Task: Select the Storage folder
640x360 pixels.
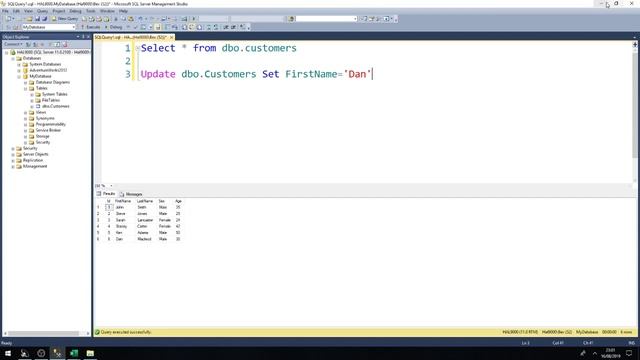Action: pos(42,136)
